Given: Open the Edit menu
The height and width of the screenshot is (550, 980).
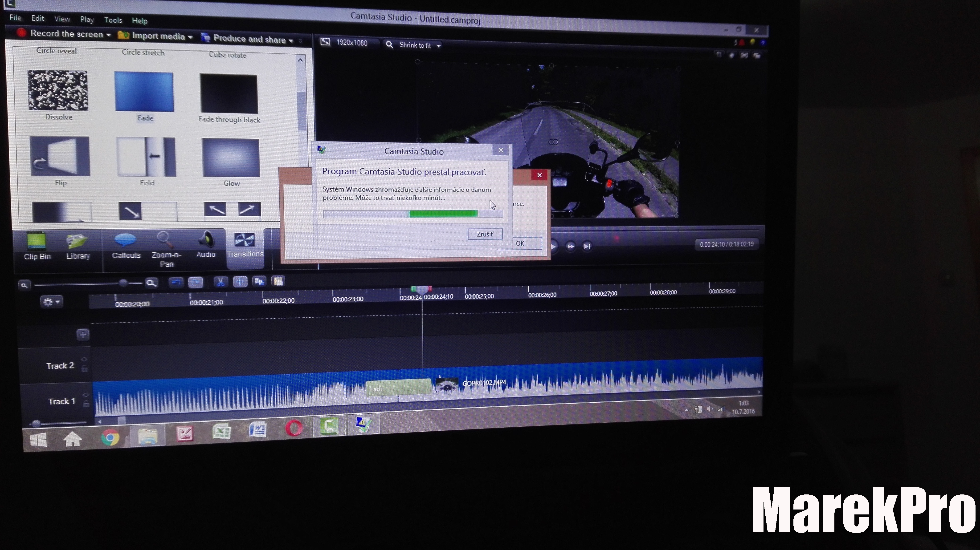Looking at the screenshot, I should [x=37, y=18].
